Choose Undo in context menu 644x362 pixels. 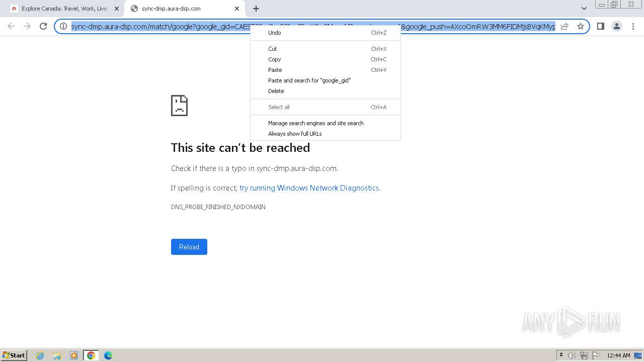click(326, 33)
